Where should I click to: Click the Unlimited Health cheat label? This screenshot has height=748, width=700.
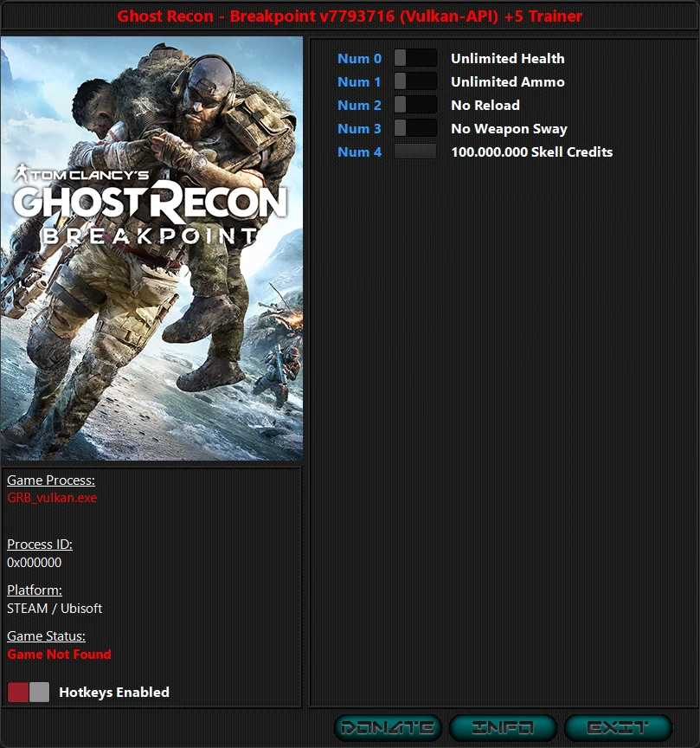pyautogui.click(x=506, y=58)
